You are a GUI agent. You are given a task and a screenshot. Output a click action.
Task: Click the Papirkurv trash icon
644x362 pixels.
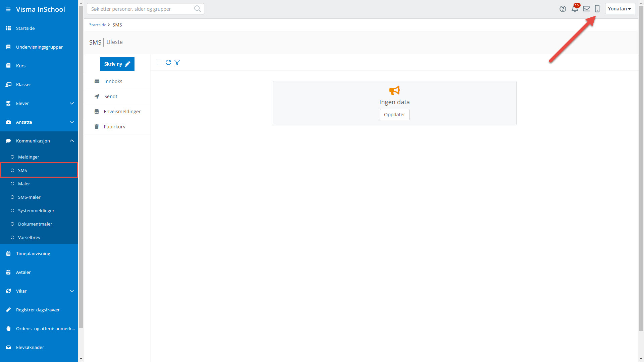coord(97,127)
